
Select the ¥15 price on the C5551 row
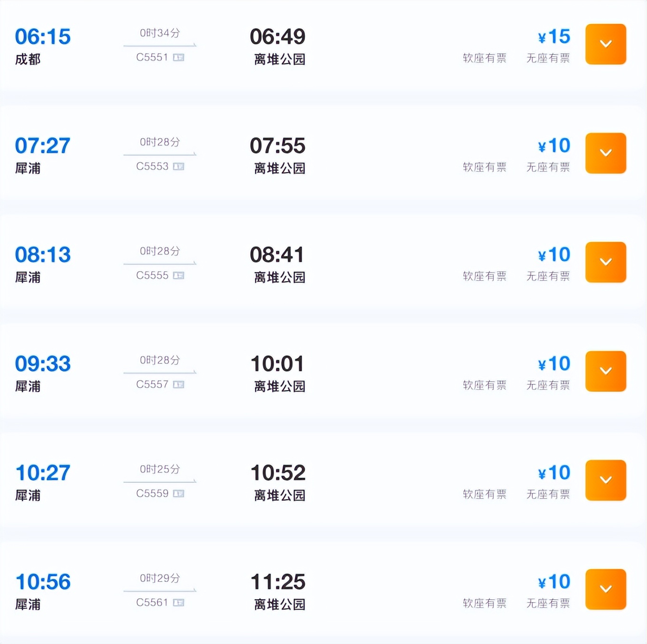[x=554, y=37]
